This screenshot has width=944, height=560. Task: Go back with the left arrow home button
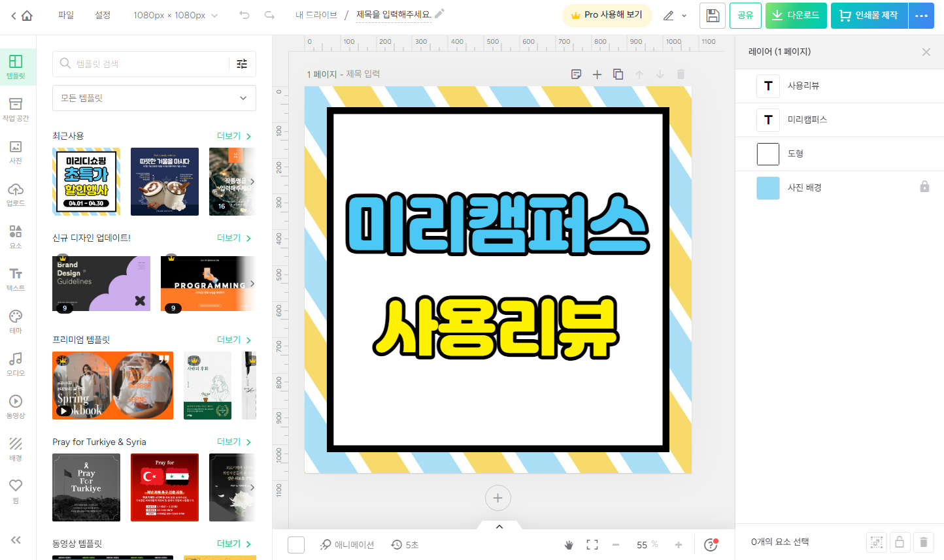coord(21,15)
